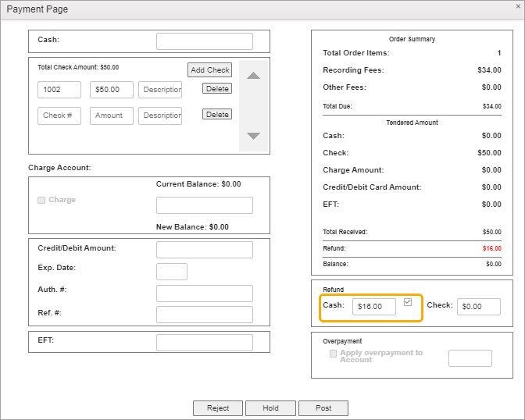Check Apply overpayment to Account
The height and width of the screenshot is (420, 525).
tap(334, 354)
